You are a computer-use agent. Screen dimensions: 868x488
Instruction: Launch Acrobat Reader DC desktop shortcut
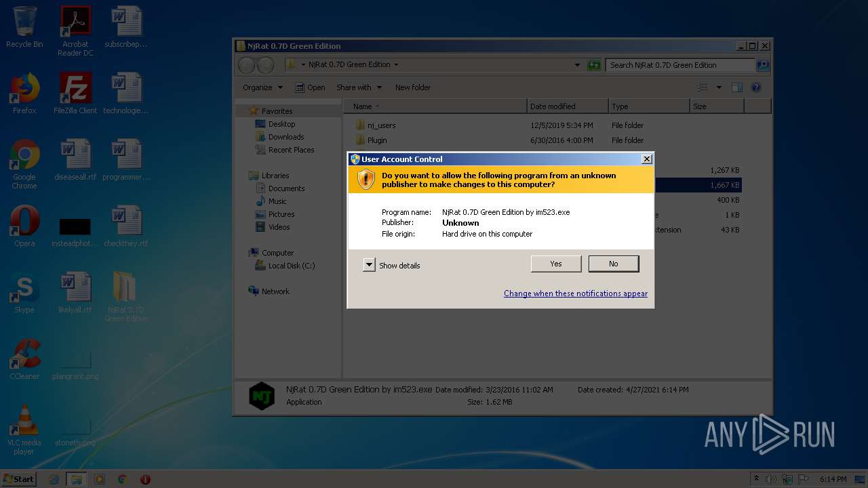coord(75,30)
